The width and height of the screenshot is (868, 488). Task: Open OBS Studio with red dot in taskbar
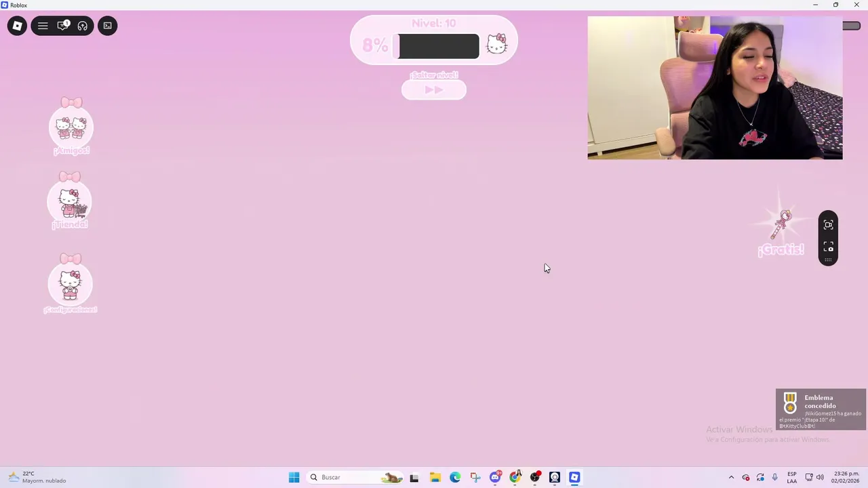tap(535, 477)
